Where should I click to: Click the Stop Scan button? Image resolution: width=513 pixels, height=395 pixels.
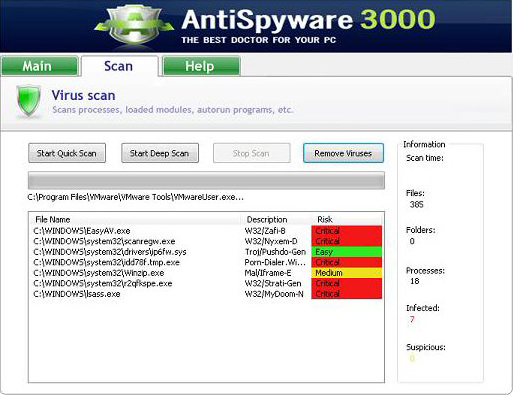point(252,153)
